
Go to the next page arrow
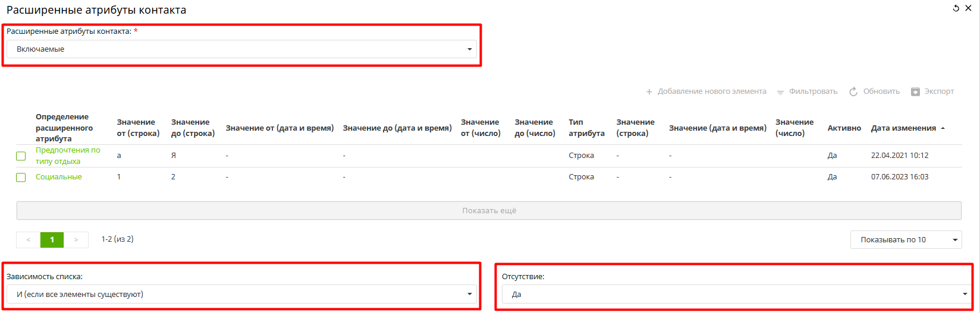pos(76,239)
